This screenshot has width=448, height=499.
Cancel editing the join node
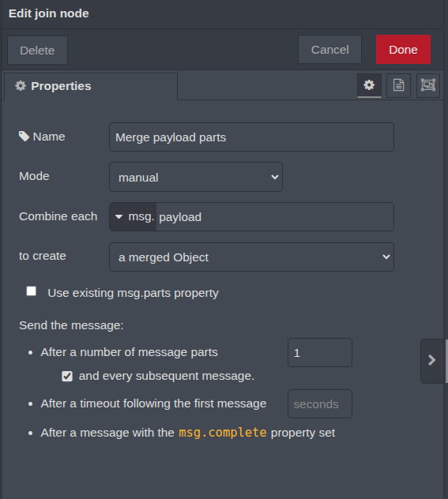[x=329, y=50]
